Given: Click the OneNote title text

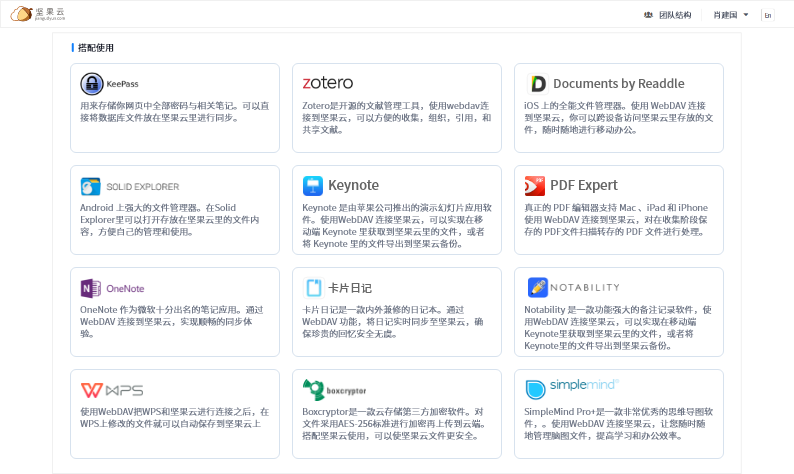Looking at the screenshot, I should [125, 289].
